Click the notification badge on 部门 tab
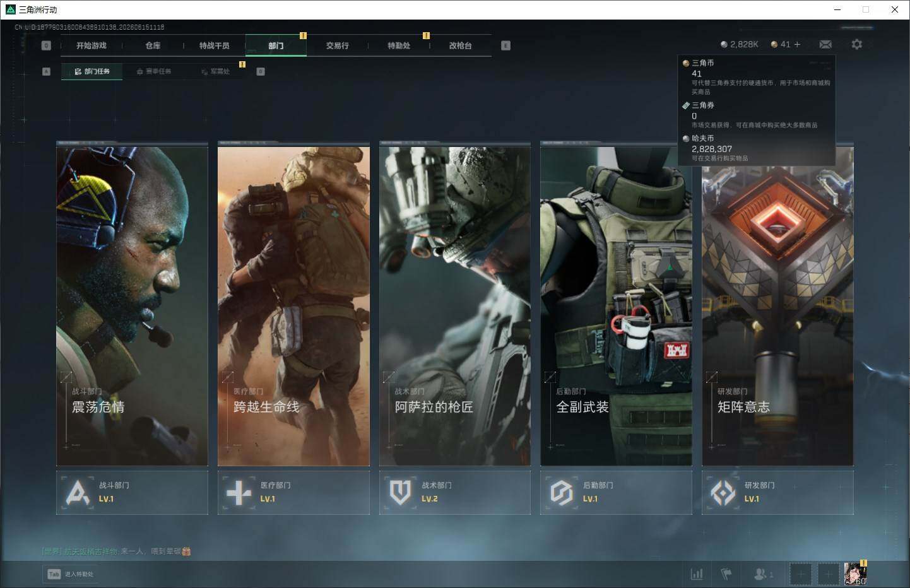 click(x=303, y=35)
